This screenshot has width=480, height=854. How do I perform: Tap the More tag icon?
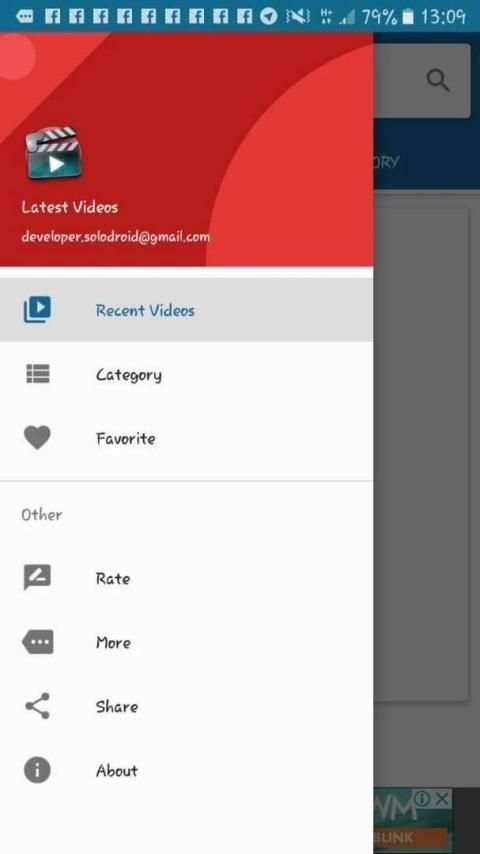click(x=38, y=642)
